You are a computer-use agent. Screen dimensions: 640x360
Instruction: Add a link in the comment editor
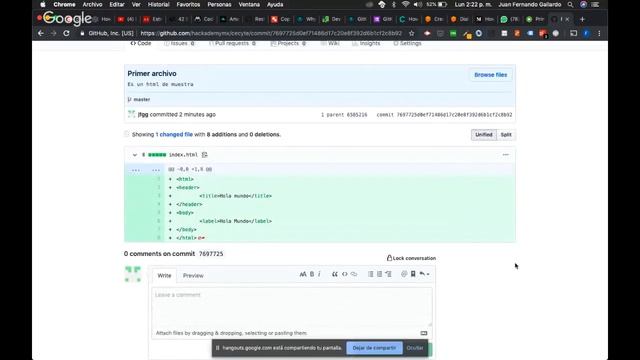pyautogui.click(x=354, y=274)
